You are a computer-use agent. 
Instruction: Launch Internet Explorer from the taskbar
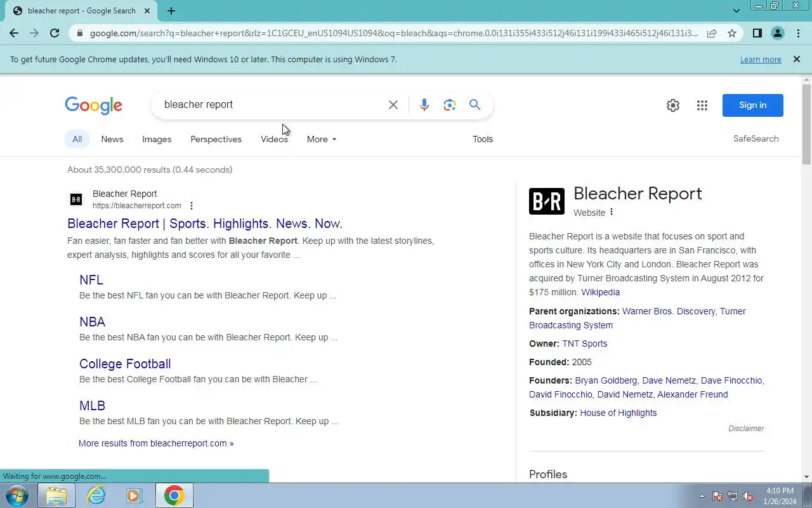pyautogui.click(x=96, y=495)
